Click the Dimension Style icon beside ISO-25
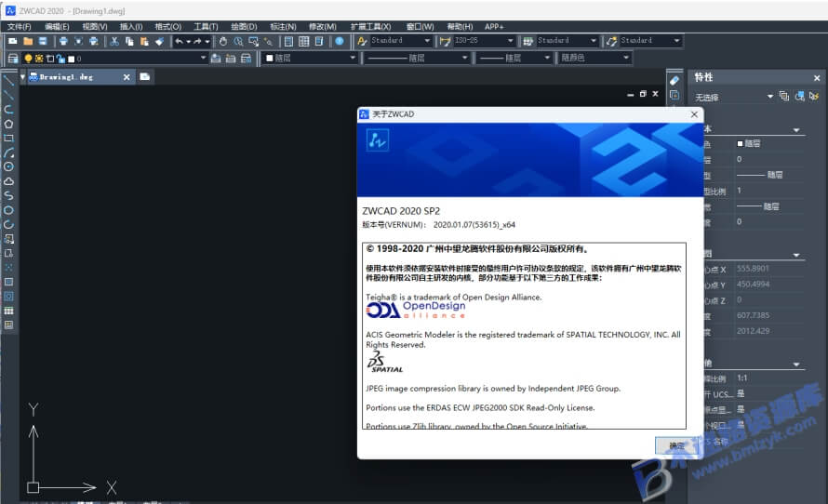The width and height of the screenshot is (828, 504). pos(445,41)
